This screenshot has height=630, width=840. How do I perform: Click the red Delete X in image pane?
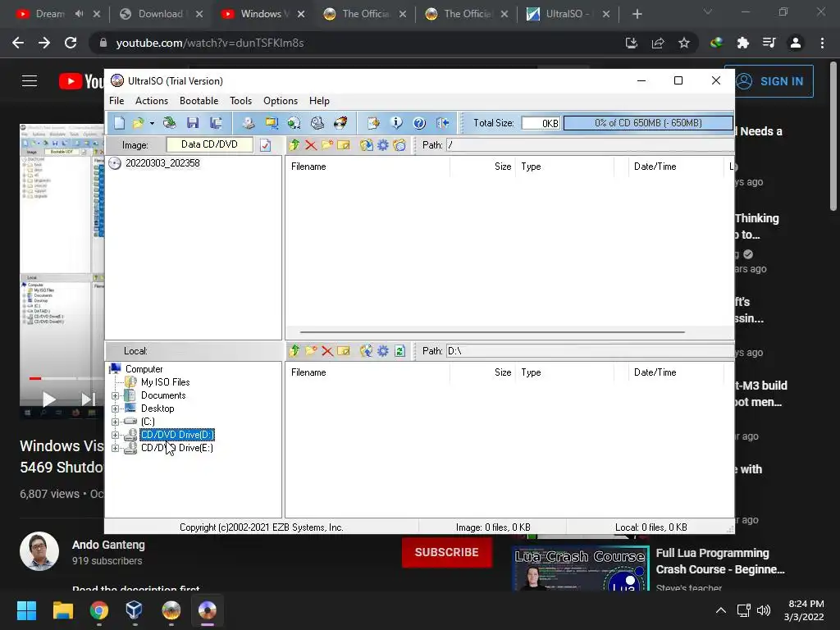311,144
